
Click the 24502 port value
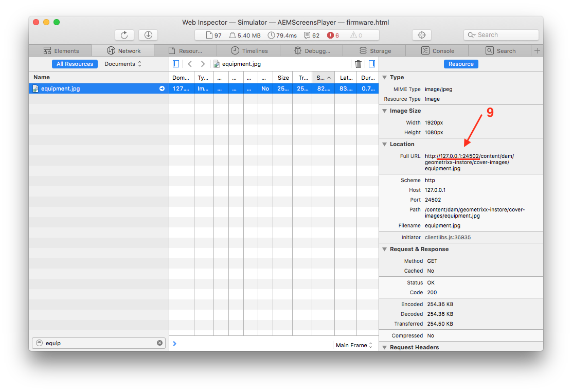[433, 200]
